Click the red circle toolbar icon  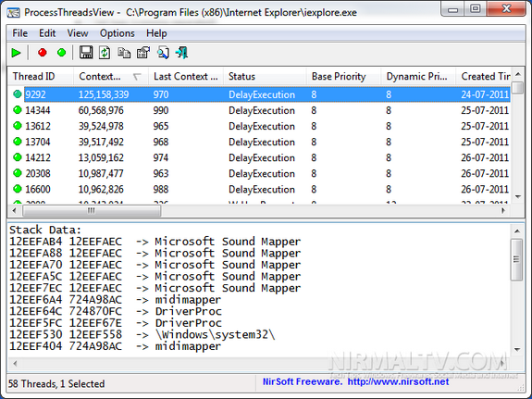pyautogui.click(x=43, y=53)
